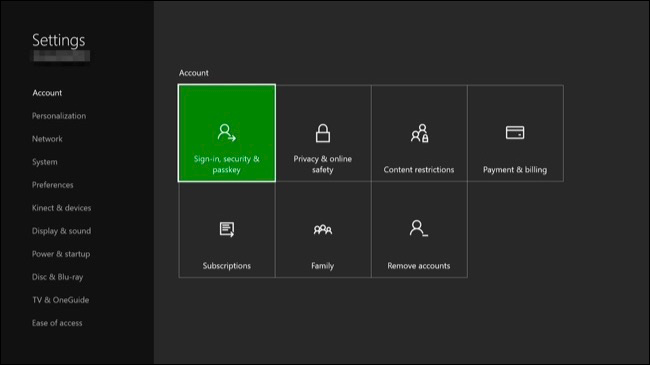This screenshot has width=650, height=365.
Task: Open Family tile label
Action: point(323,266)
